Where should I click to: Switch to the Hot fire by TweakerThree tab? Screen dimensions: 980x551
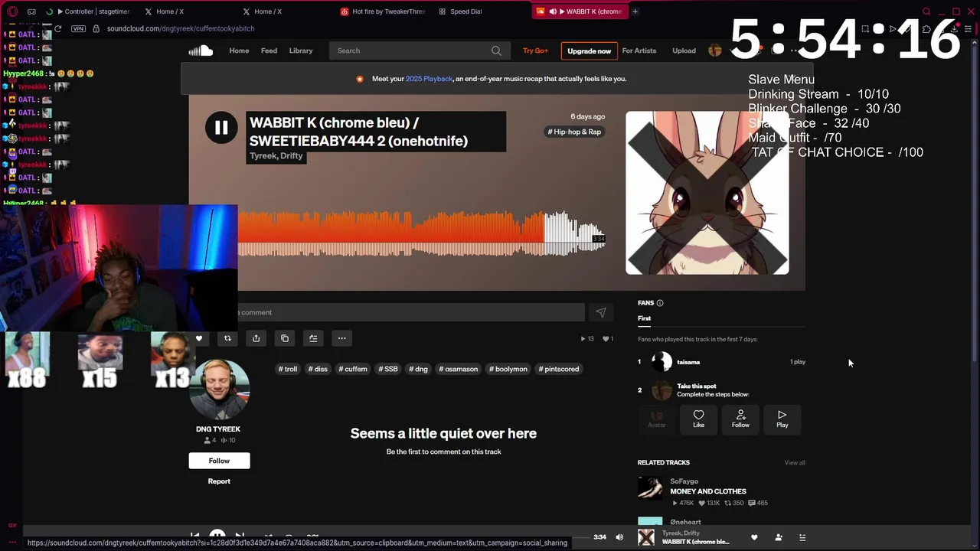(383, 11)
